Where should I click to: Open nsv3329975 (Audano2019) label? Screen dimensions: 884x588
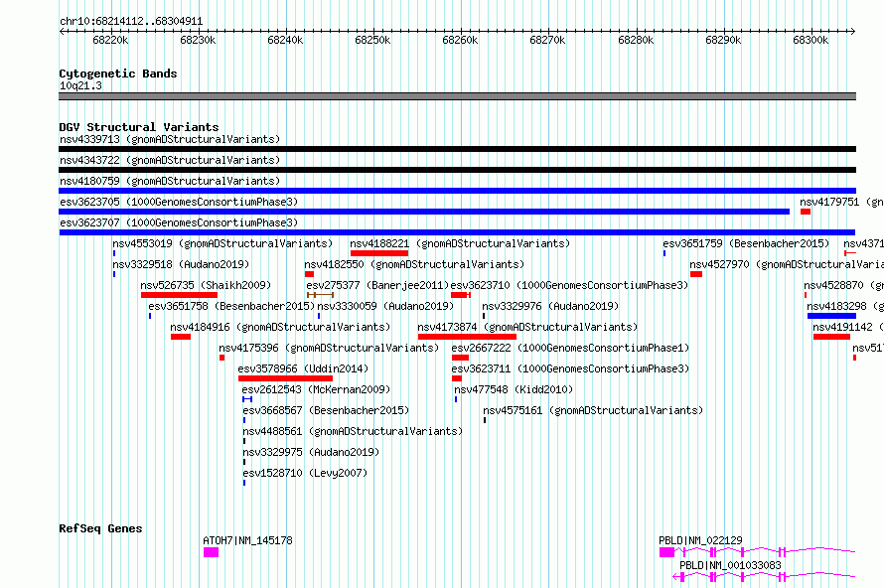point(311,452)
